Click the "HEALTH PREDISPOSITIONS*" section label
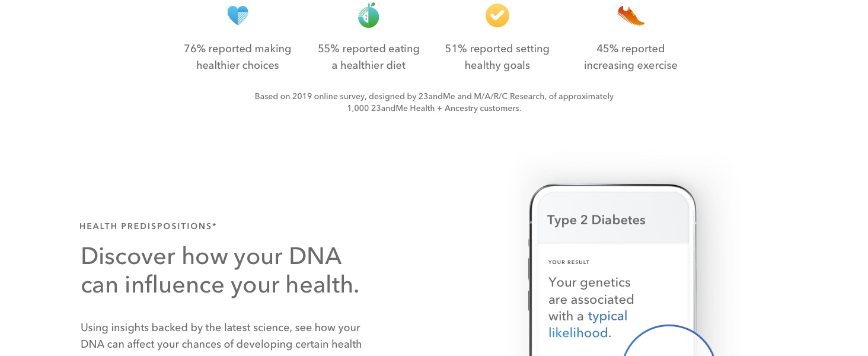The width and height of the screenshot is (868, 356). point(148,226)
